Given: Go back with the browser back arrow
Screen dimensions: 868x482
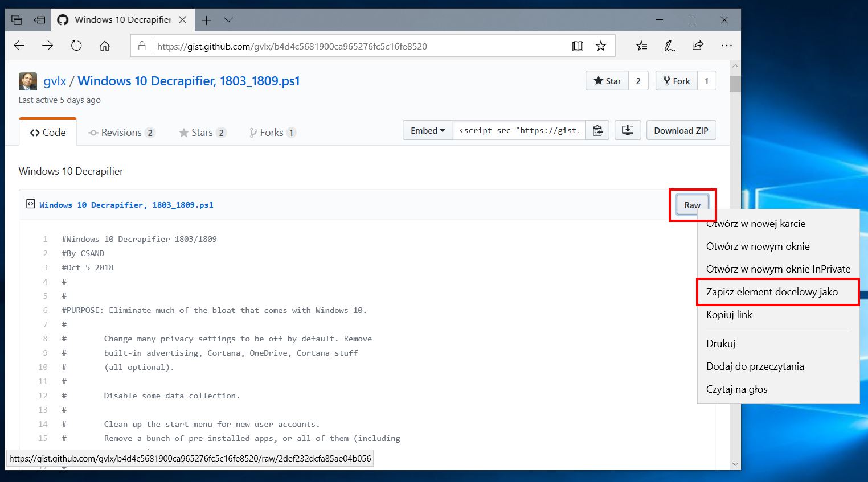Looking at the screenshot, I should (19, 46).
